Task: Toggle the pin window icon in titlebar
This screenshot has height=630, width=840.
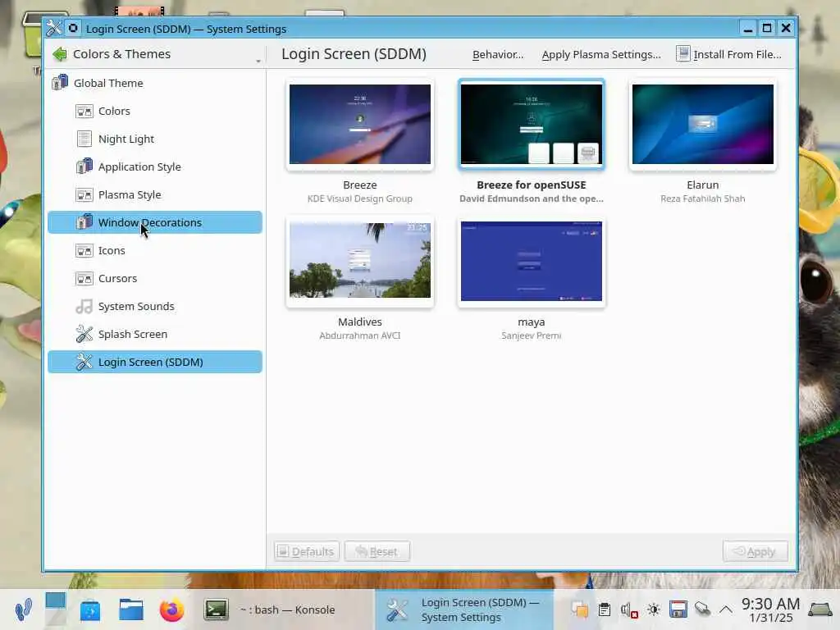Action: (x=73, y=29)
